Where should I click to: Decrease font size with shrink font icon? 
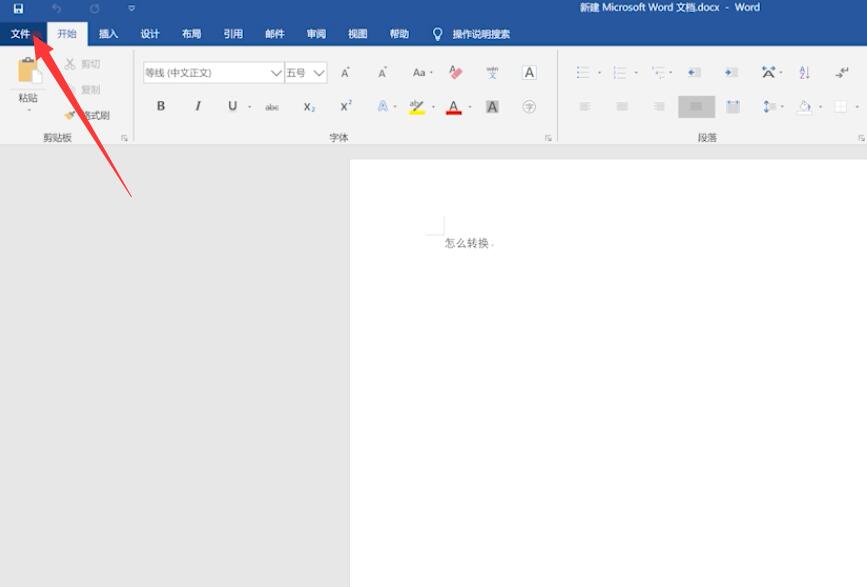pos(382,72)
